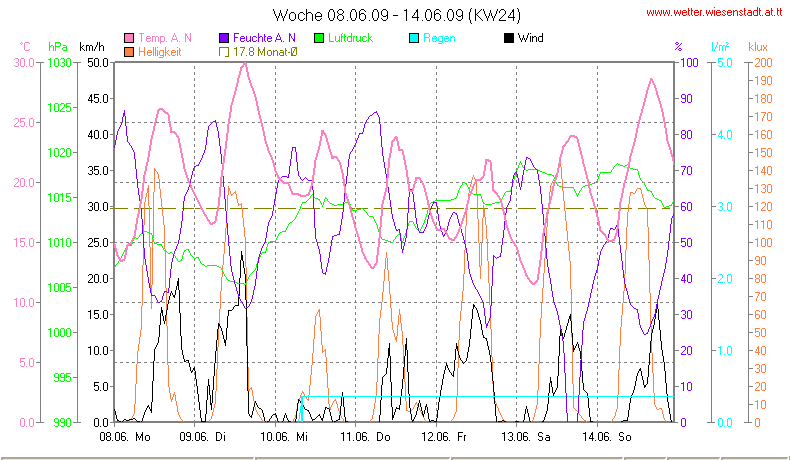Click the black Wind legend swatch
790x460 pixels.
(x=509, y=38)
